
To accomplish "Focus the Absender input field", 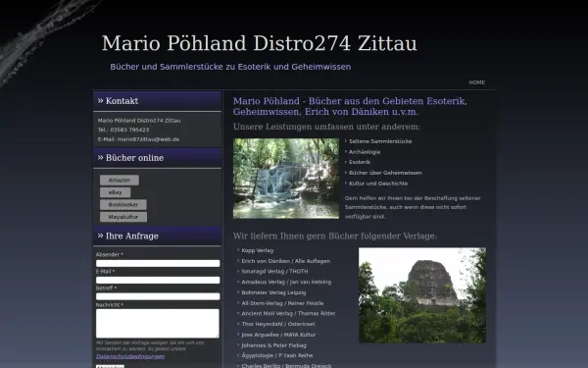I will [x=158, y=263].
